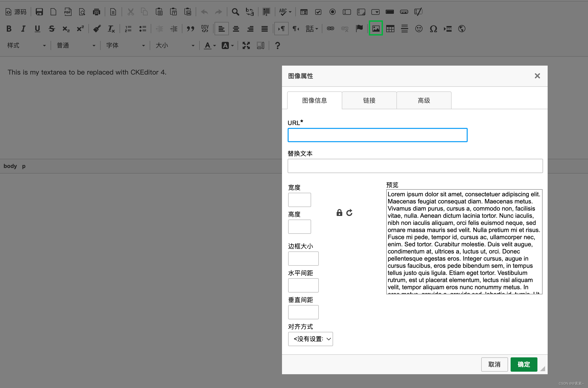Insert a special character (Omega)
This screenshot has height=388, width=588.
click(x=433, y=29)
